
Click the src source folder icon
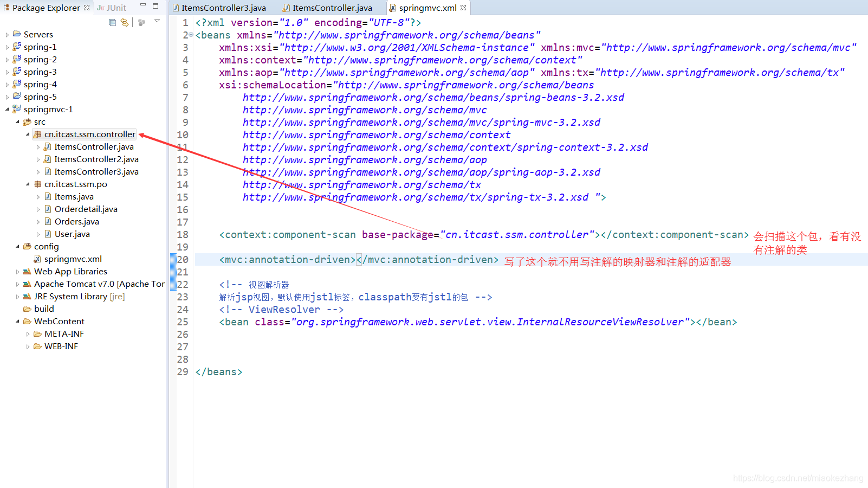27,122
